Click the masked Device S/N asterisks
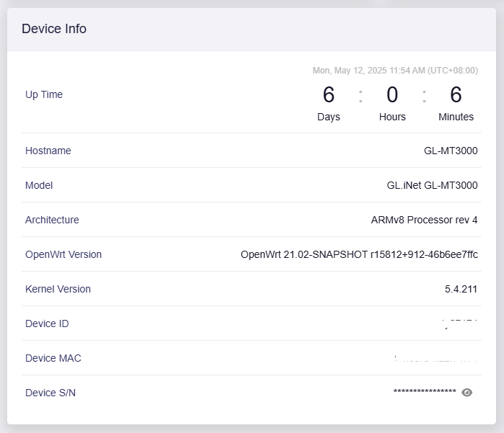Viewport: 504px width, 433px height. [425, 391]
